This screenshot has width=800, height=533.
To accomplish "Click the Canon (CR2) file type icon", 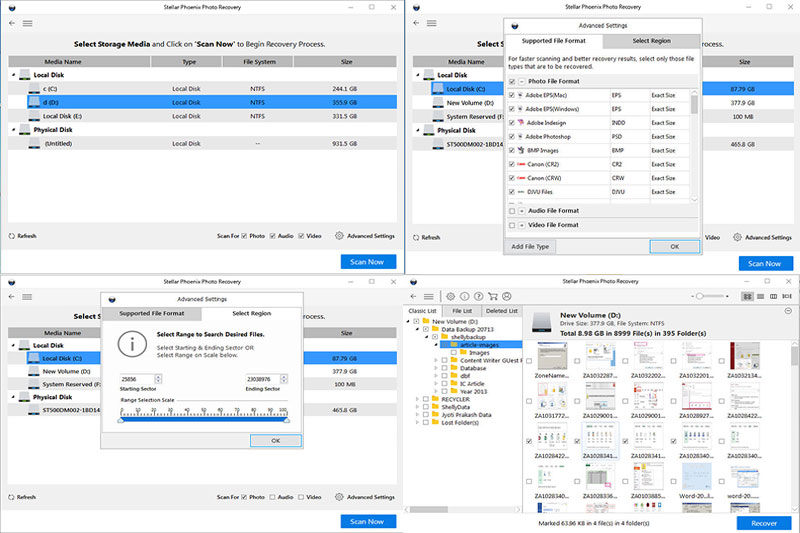I will (x=521, y=164).
